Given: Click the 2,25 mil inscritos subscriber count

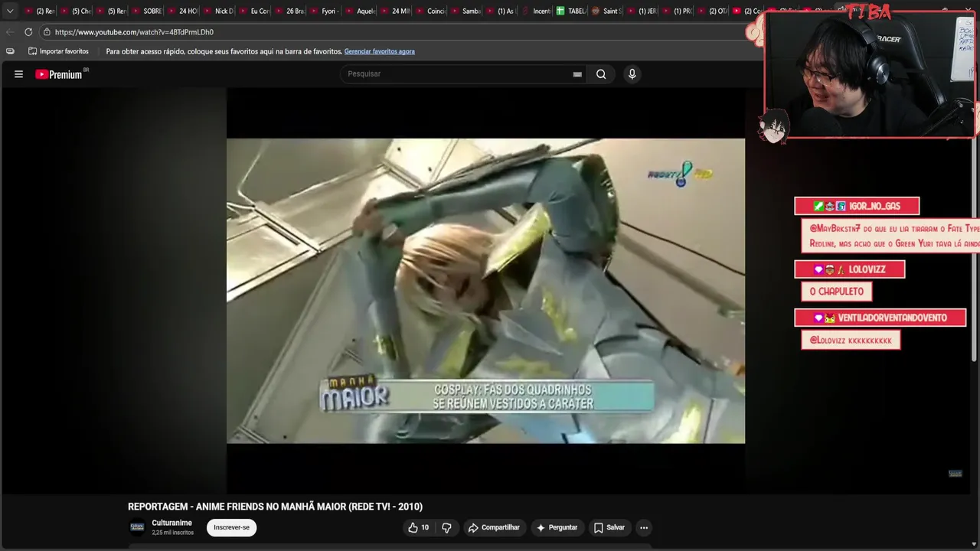Looking at the screenshot, I should (172, 533).
